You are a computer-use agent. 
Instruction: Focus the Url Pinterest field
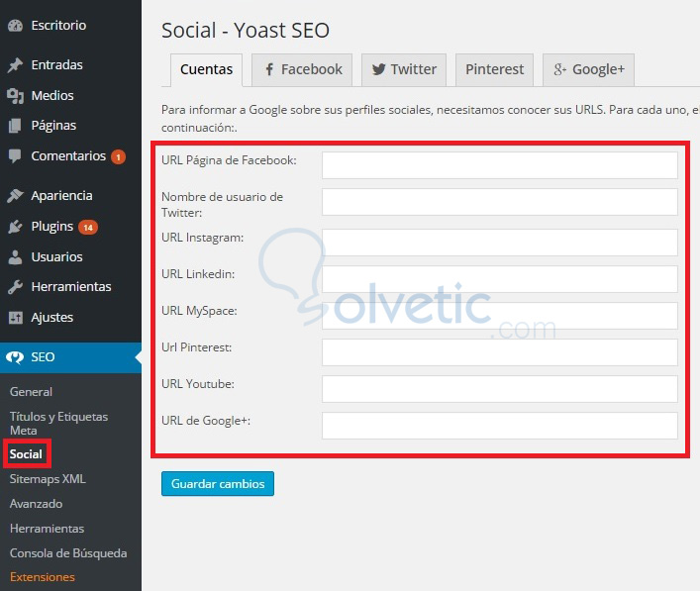pos(500,352)
